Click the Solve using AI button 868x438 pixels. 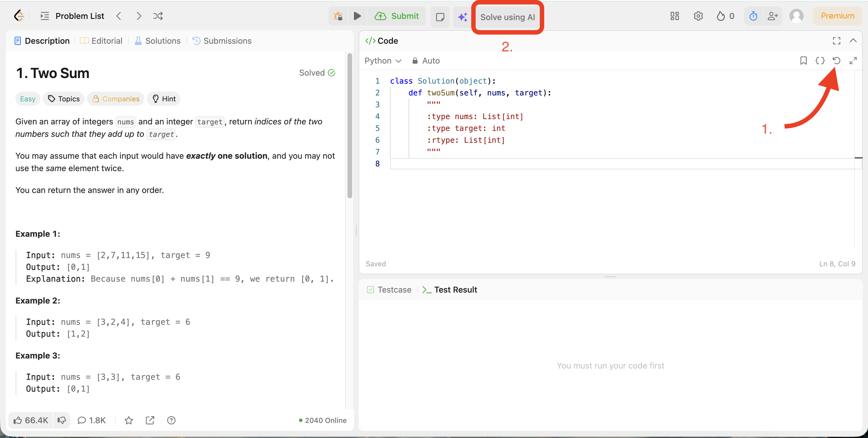508,17
